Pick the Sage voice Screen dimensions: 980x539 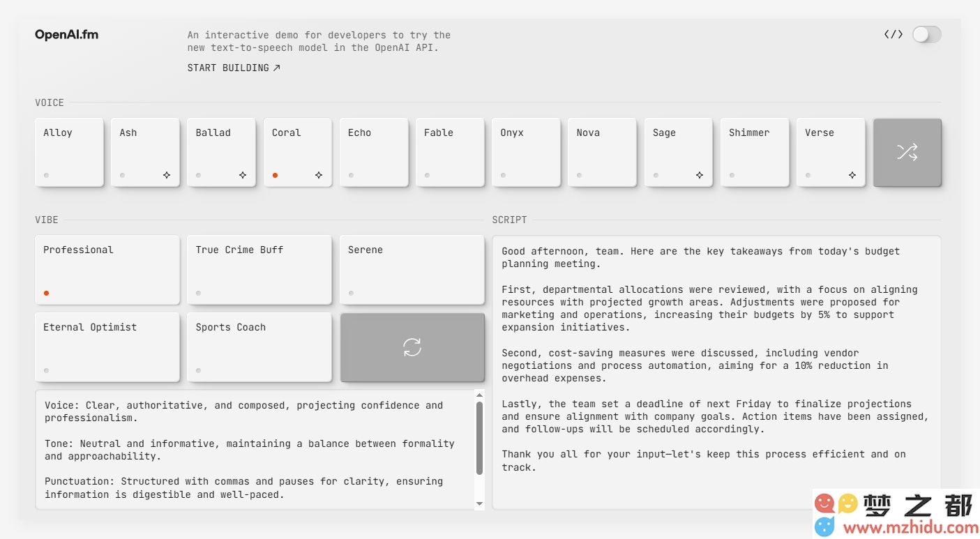click(x=678, y=152)
